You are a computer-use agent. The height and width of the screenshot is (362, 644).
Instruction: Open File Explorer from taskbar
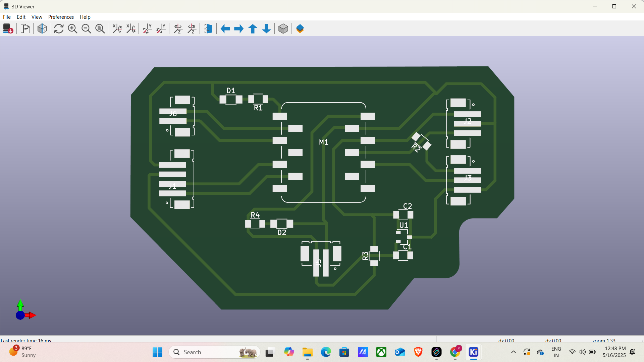tap(307, 352)
